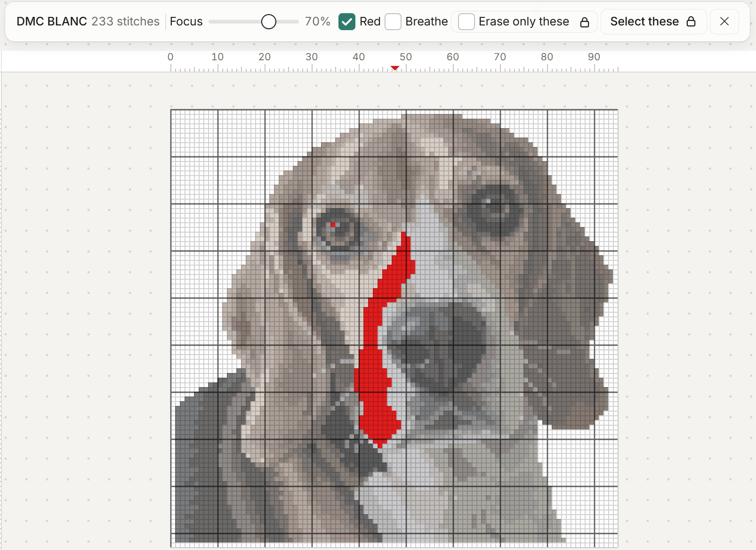This screenshot has width=756, height=550.
Task: Click the Focus label
Action: 186,22
